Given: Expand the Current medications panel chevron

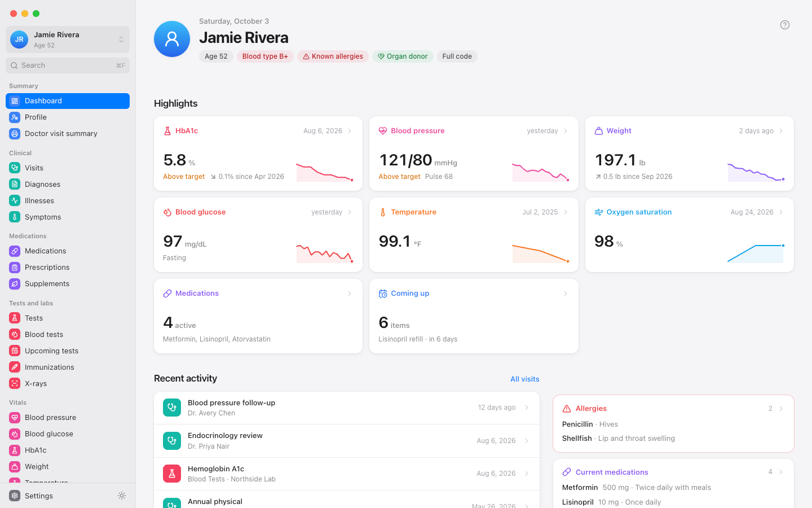Looking at the screenshot, I should [781, 472].
